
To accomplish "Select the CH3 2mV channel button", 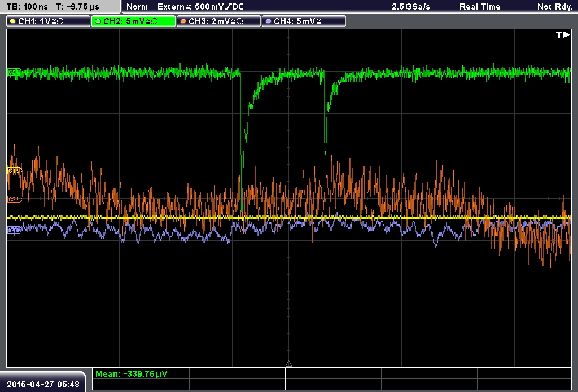I will pos(218,21).
